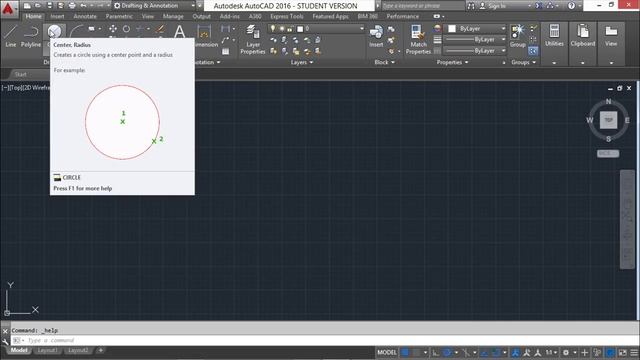Switch to the Layout2 tab
The width and height of the screenshot is (640, 360).
click(78, 351)
